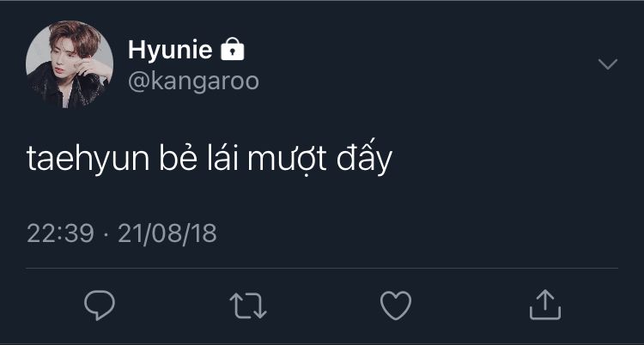
Task: Click the face in the avatar photo
Action: 62,60
